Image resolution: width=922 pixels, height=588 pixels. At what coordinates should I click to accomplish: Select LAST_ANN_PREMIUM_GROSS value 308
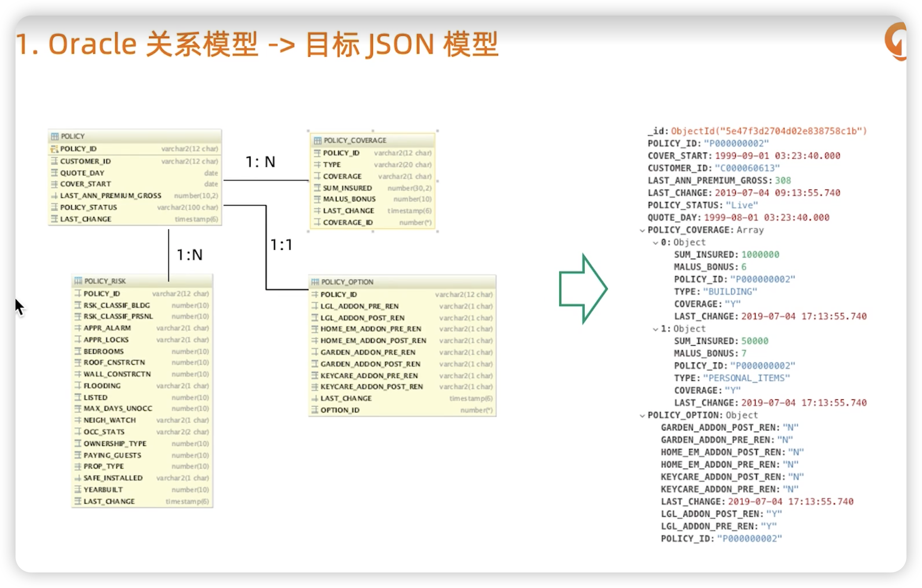pos(783,180)
